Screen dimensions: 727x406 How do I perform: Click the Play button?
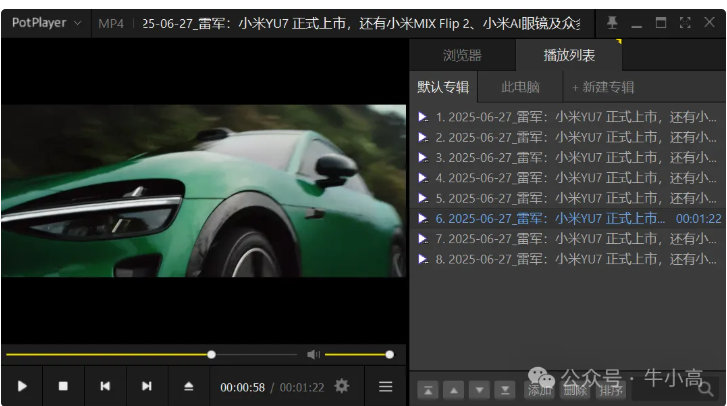tap(22, 386)
